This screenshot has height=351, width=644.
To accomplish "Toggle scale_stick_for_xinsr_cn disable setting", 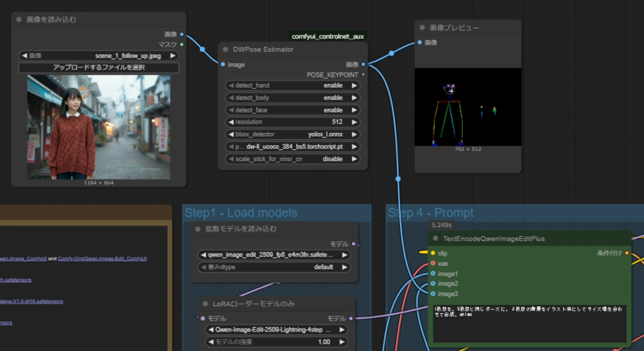I will tap(292, 159).
